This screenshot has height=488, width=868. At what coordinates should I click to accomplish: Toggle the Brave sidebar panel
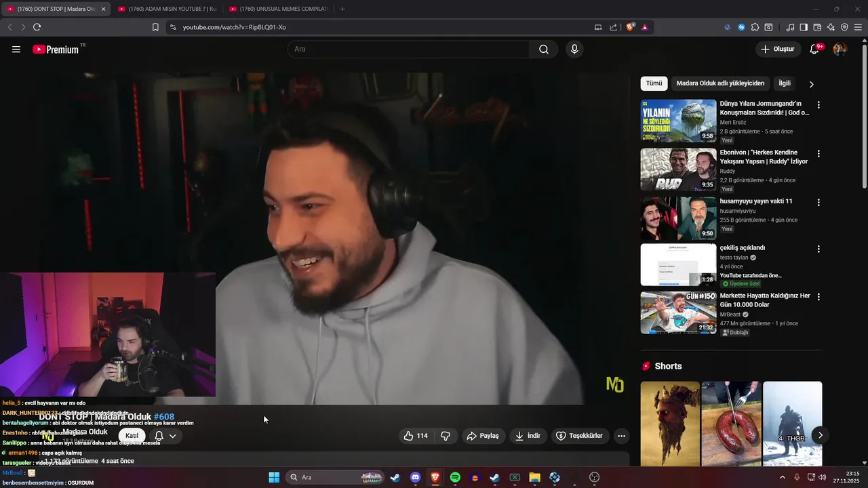click(804, 27)
